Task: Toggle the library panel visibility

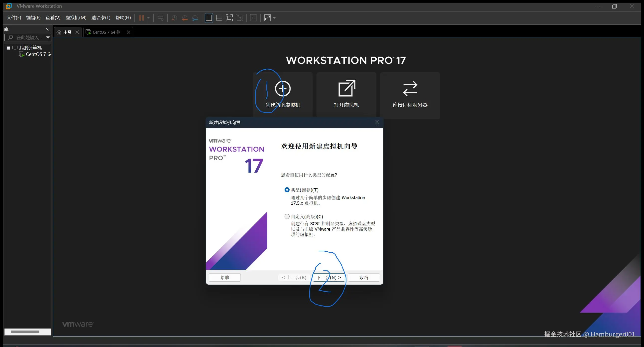Action: (209, 18)
